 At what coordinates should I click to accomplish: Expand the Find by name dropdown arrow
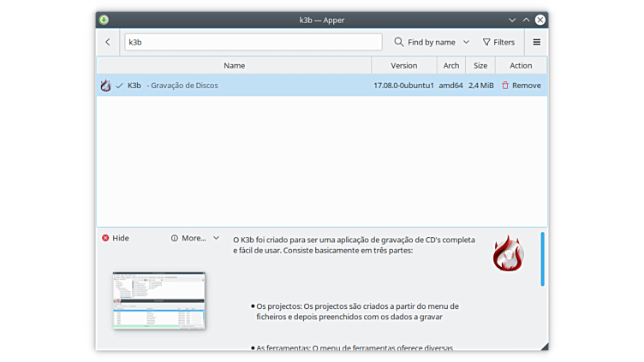466,42
